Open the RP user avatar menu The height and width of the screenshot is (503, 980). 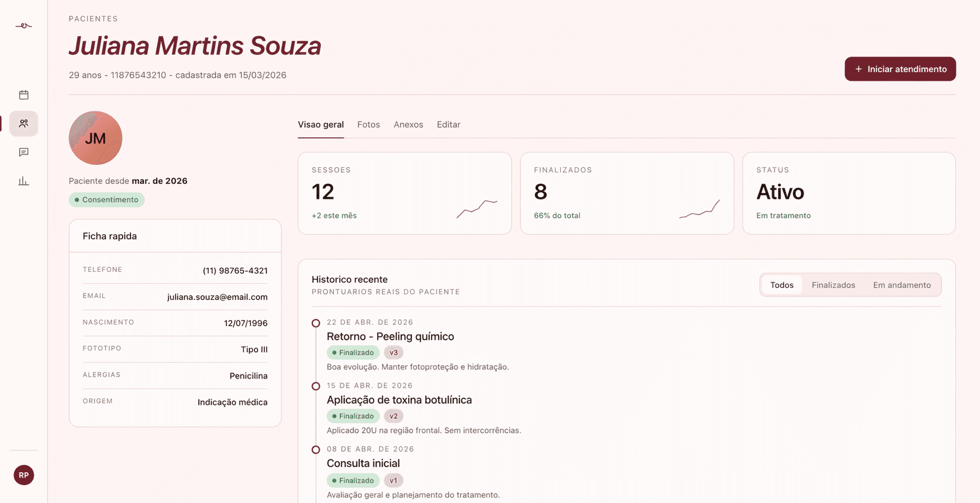(x=24, y=475)
